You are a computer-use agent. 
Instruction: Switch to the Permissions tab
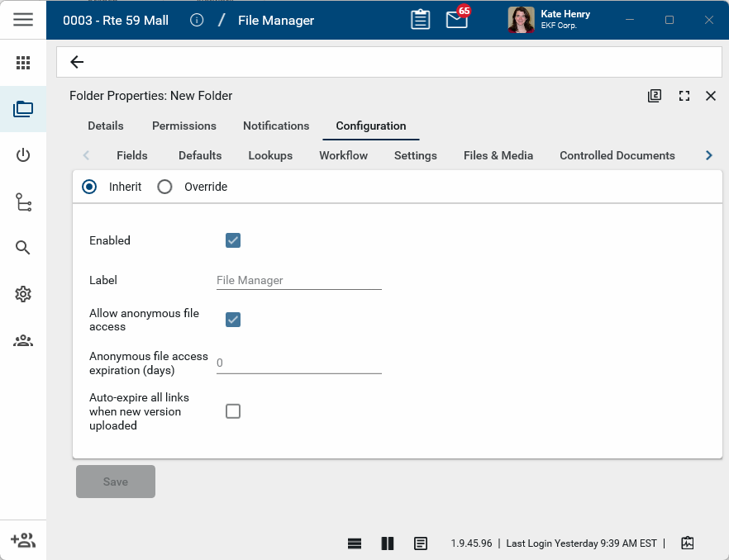tap(184, 126)
